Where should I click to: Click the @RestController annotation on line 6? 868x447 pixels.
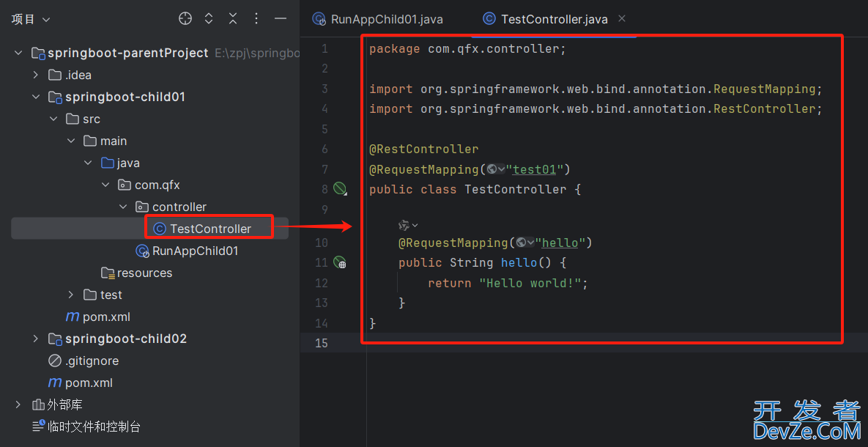(x=424, y=149)
